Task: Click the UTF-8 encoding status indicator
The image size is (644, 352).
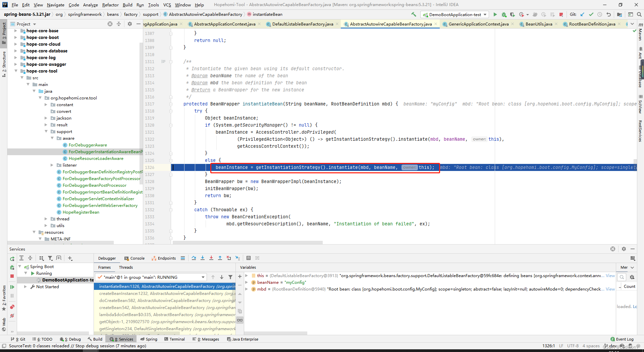Action: pos(573,346)
